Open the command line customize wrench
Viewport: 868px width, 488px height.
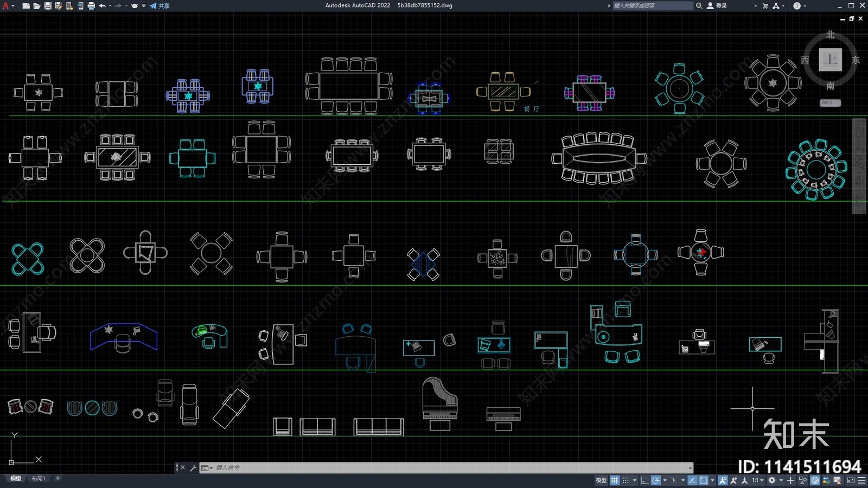193,468
